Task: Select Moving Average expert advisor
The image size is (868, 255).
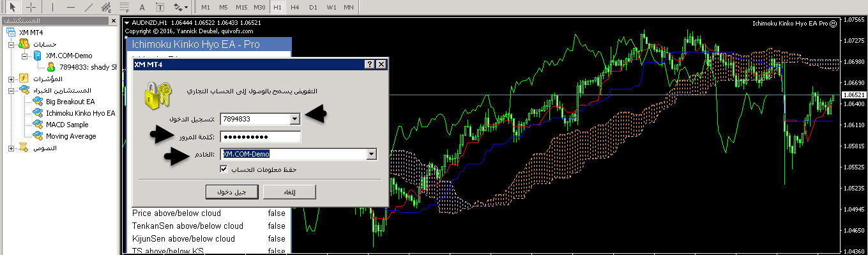Action: tap(71, 136)
